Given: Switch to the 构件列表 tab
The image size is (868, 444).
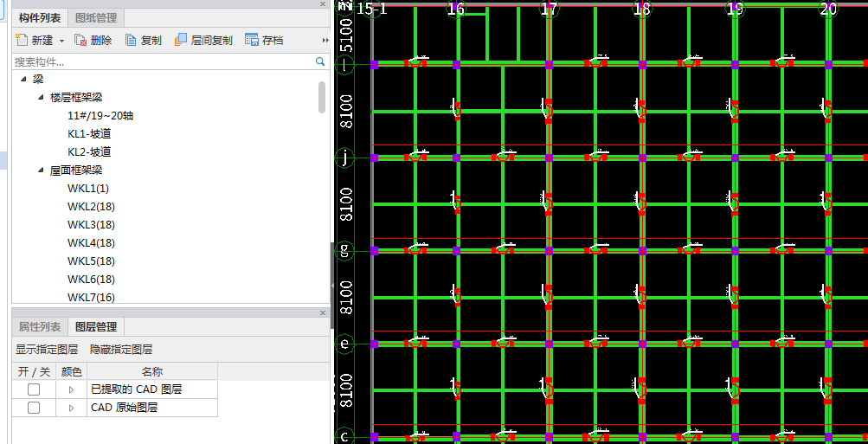Looking at the screenshot, I should pos(40,17).
